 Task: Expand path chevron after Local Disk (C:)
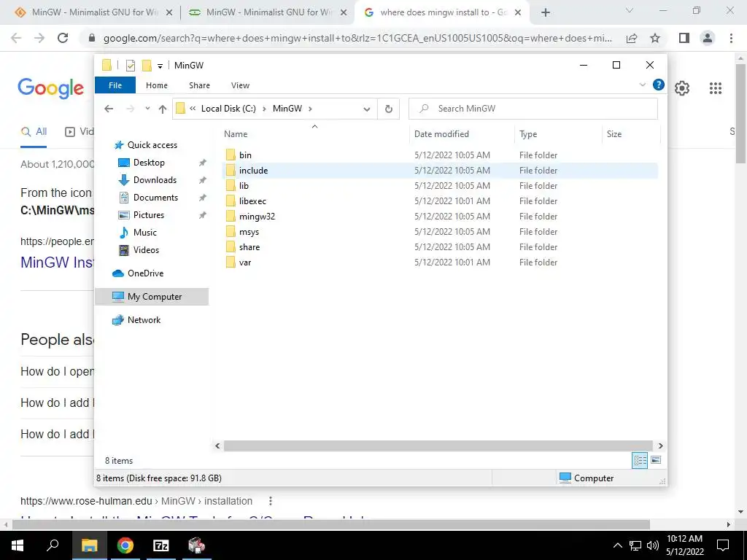click(x=264, y=109)
